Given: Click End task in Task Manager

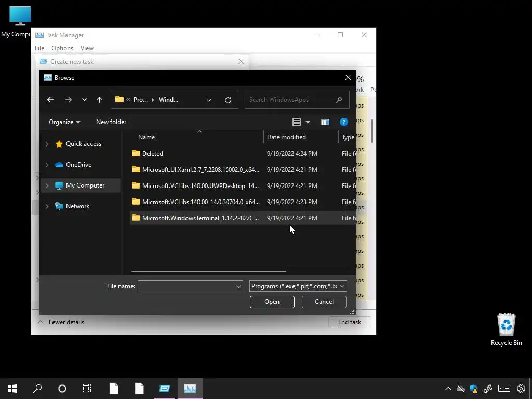Looking at the screenshot, I should click(350, 322).
